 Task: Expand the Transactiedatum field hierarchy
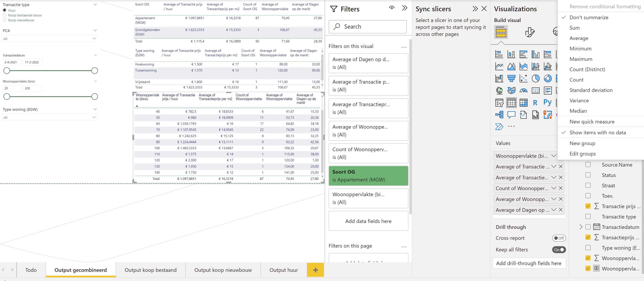[x=581, y=227]
